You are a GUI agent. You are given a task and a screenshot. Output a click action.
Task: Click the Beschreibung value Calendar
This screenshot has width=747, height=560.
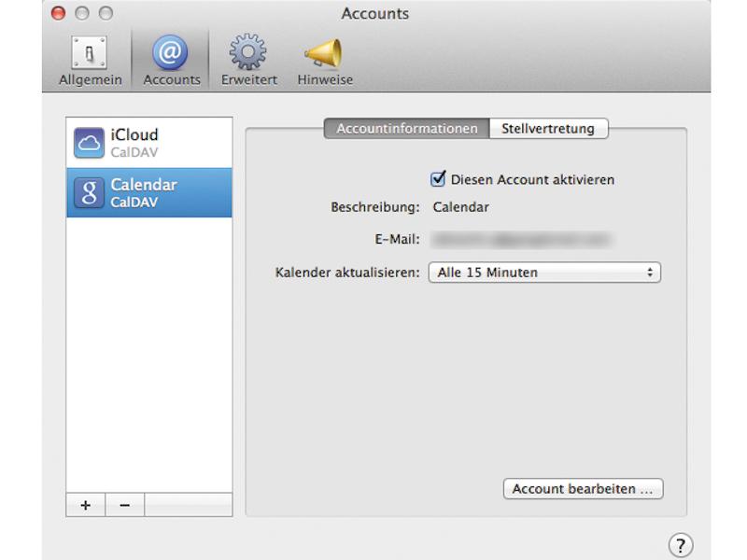tap(460, 207)
